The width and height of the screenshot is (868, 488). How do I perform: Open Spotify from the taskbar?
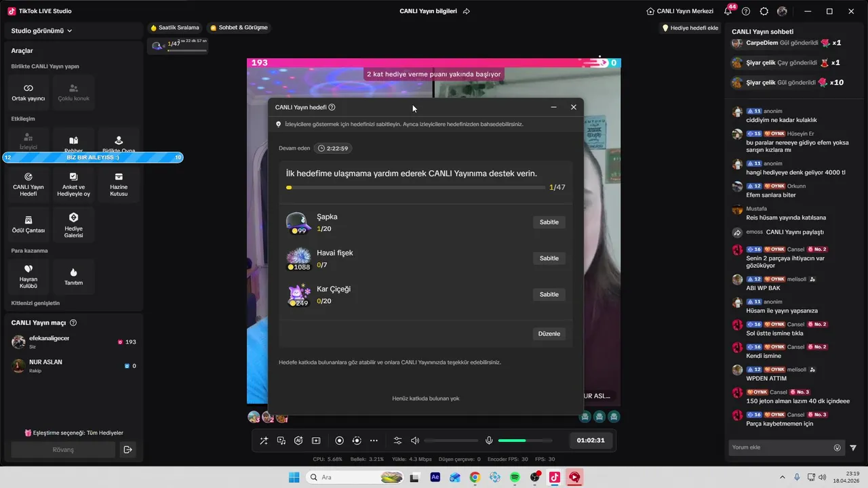[515, 477]
